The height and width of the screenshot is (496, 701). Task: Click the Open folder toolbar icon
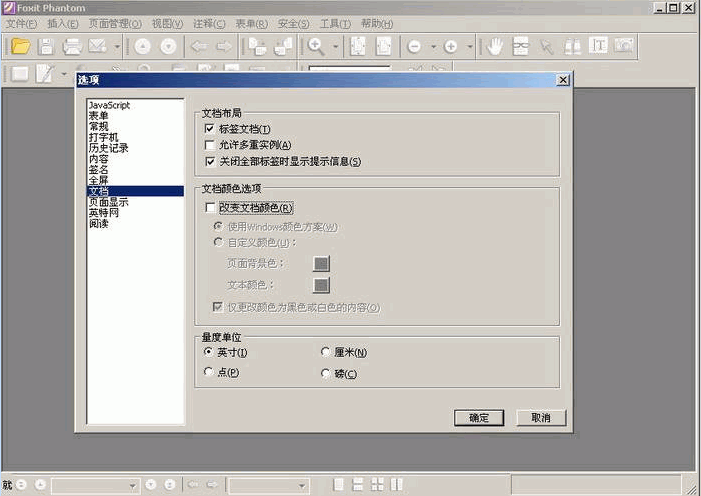(x=20, y=46)
